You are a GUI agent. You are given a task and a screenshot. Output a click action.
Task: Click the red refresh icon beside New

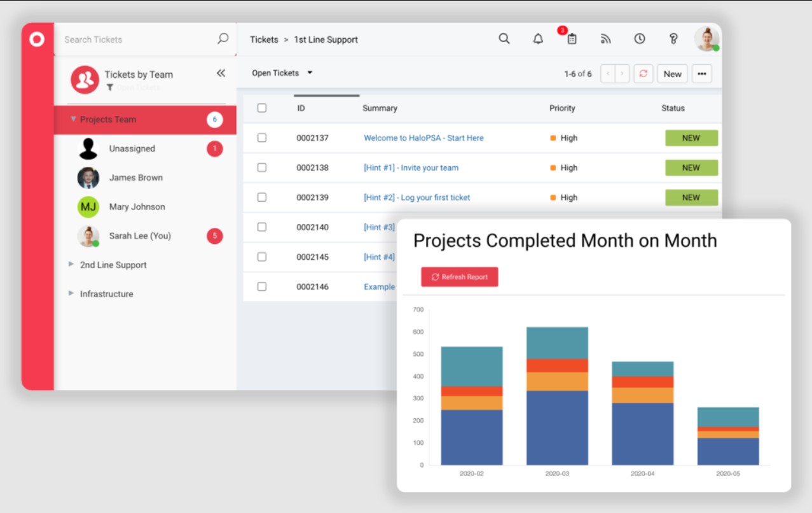coord(643,74)
